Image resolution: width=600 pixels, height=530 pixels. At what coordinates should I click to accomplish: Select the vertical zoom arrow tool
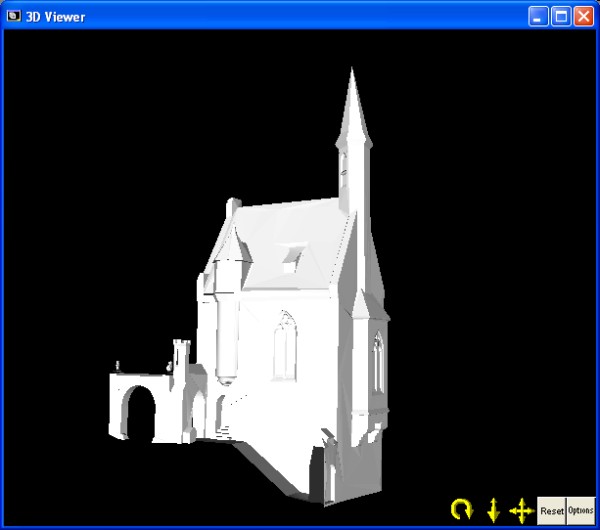tap(493, 510)
